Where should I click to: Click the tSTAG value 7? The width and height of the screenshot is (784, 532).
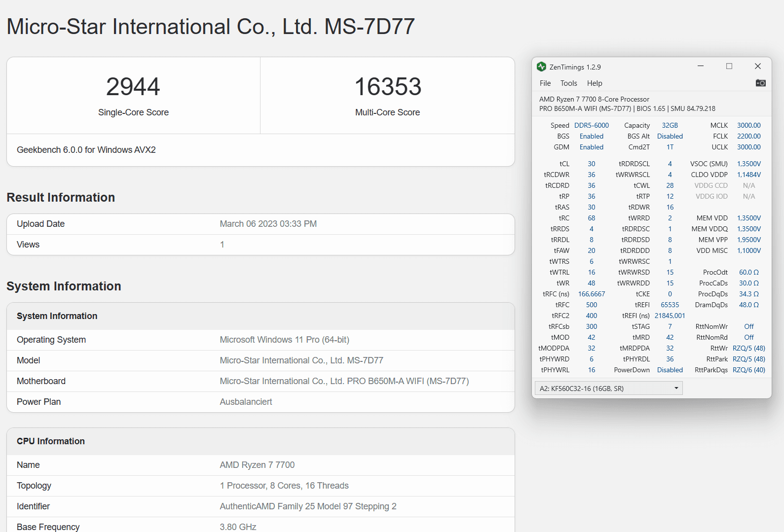(670, 326)
